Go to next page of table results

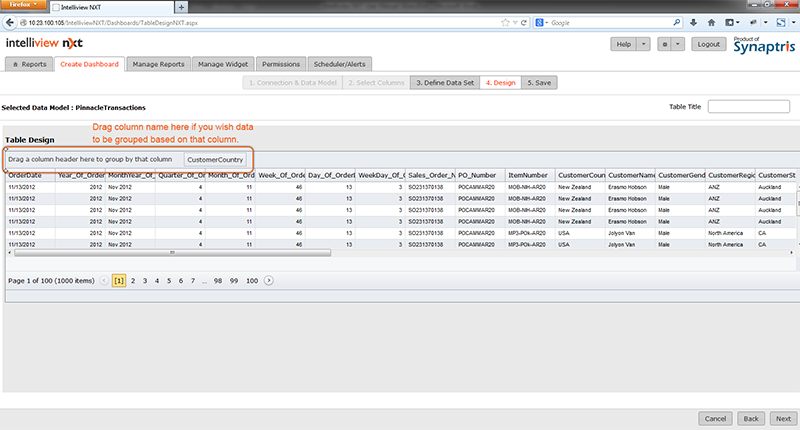pyautogui.click(x=268, y=281)
